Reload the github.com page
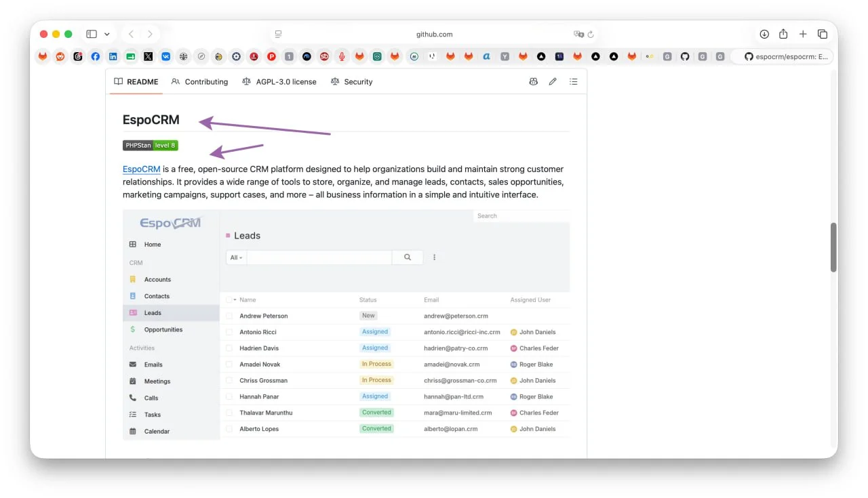868x498 pixels. [x=591, y=34]
